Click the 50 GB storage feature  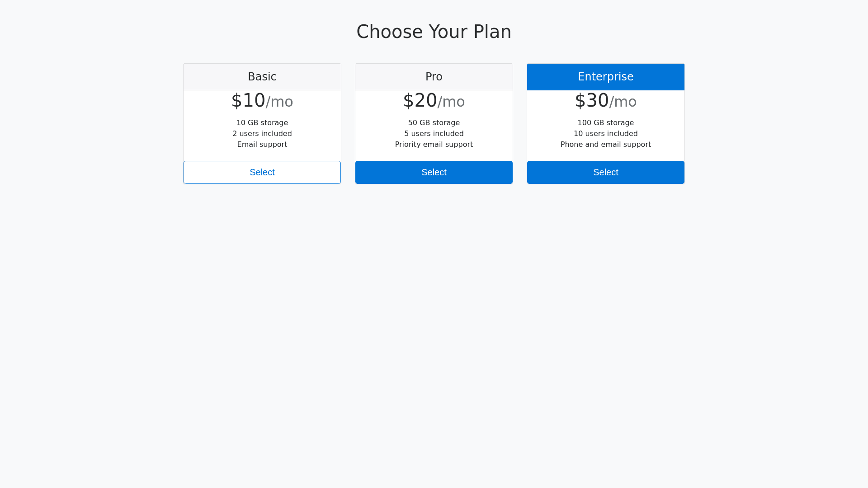[x=434, y=123]
